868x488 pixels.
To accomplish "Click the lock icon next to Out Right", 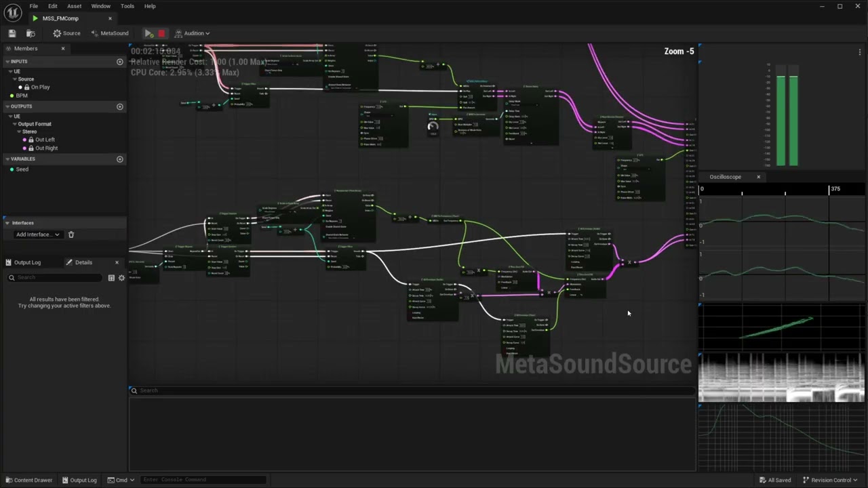I will pos(31,148).
